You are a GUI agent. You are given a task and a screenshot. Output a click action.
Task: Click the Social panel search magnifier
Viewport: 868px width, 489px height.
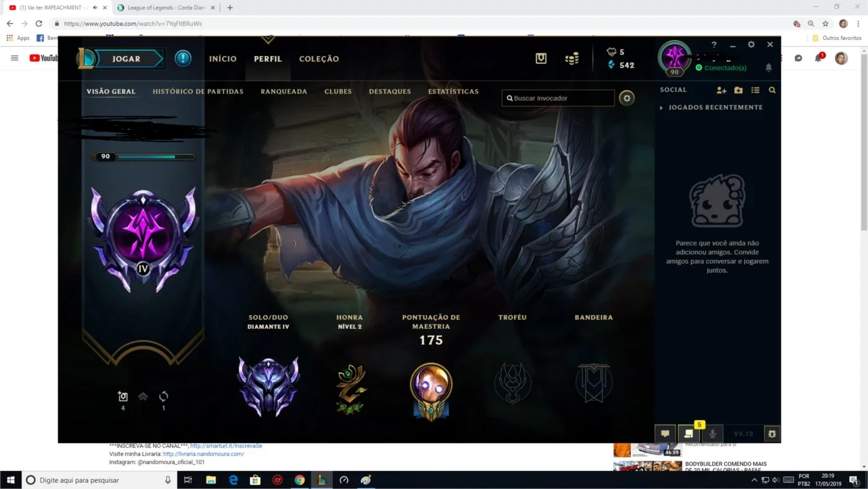772,90
